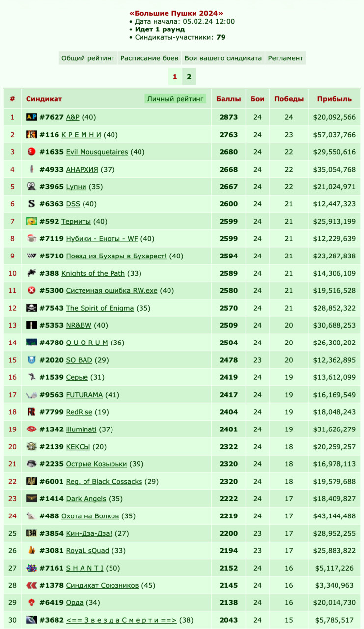Open the Бои вашего синдиката tab
The image size is (364, 629).
click(223, 58)
